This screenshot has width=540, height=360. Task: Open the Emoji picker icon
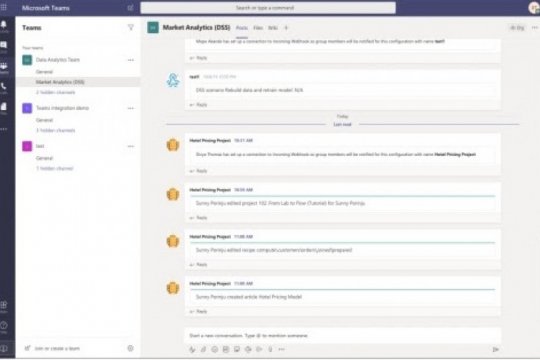point(215,349)
